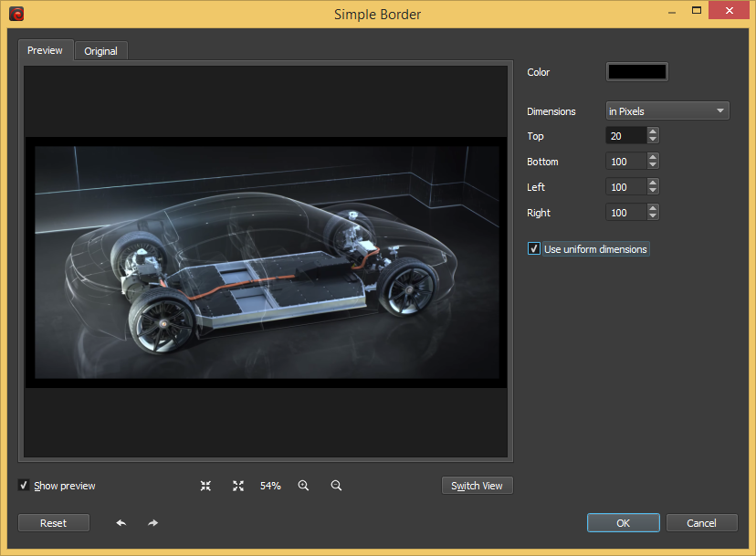
Task: Click the Reset button
Action: coord(54,523)
